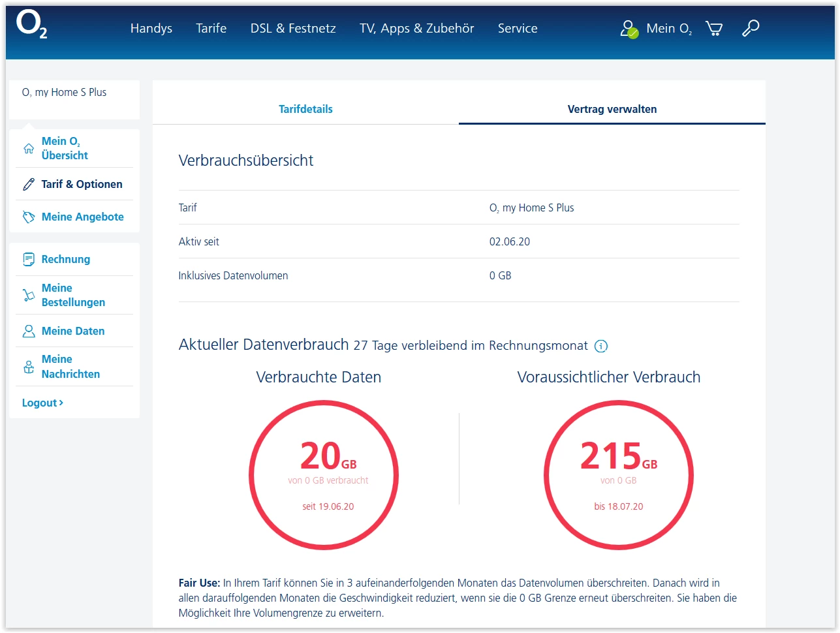Click the icon beside Meine Nachrichten
The height and width of the screenshot is (633, 840).
29,367
